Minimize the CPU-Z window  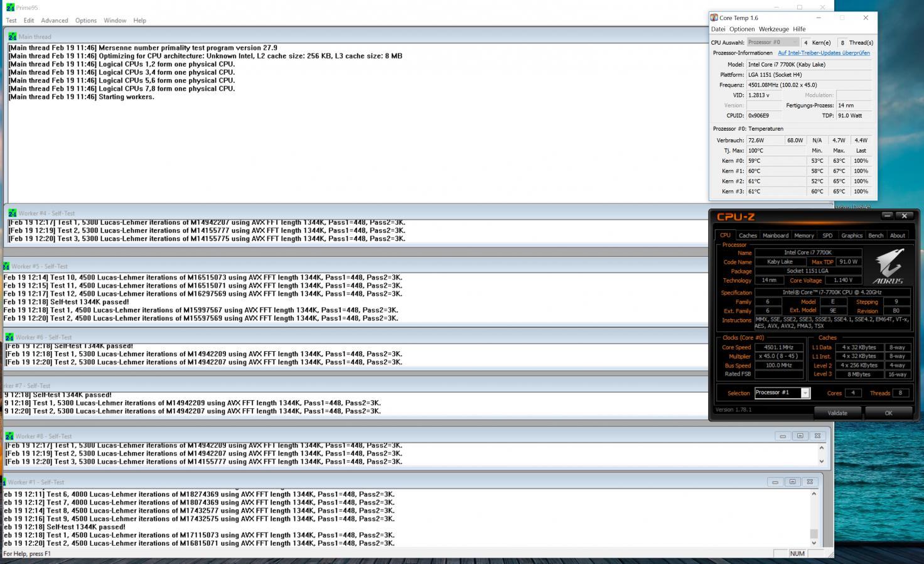(x=887, y=215)
